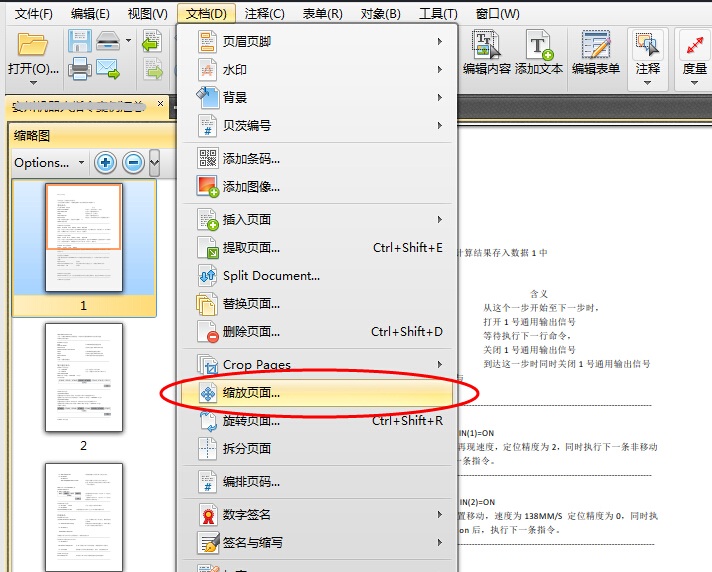
Task: Open Crop Pages submenu
Action: [x=317, y=365]
